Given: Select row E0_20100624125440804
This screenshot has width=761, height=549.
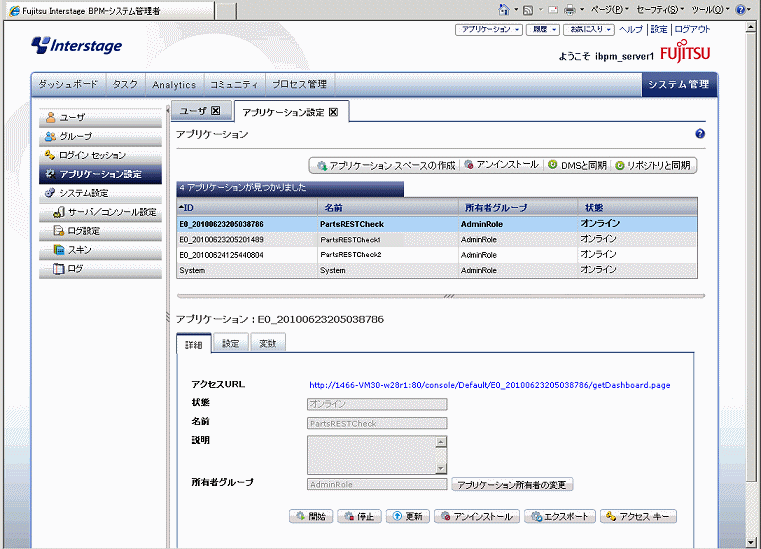Looking at the screenshot, I should tap(437, 255).
